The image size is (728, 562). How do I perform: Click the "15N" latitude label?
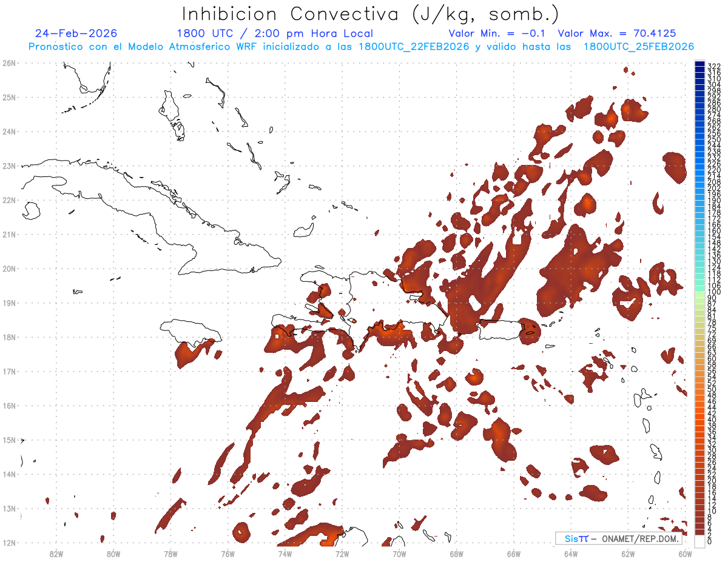(8, 440)
